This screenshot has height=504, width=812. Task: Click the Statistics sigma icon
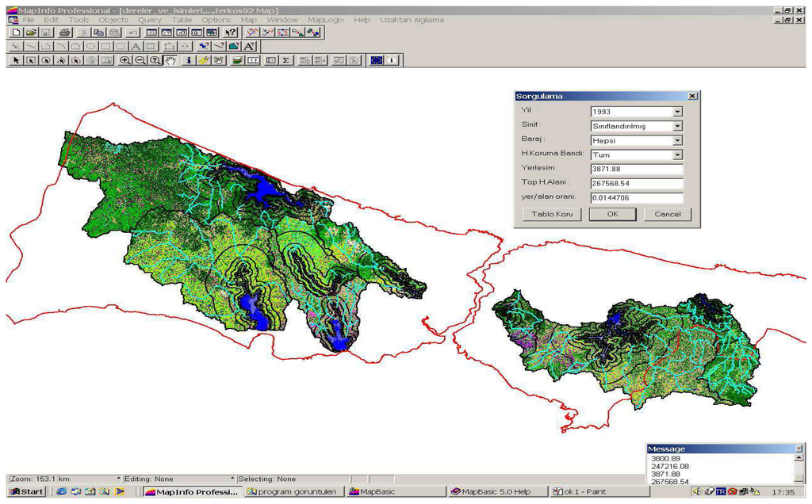coord(286,60)
